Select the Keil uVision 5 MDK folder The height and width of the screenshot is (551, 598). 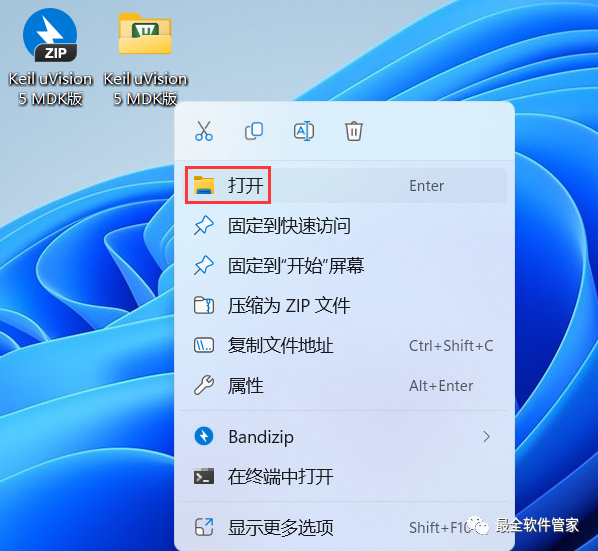point(145,57)
